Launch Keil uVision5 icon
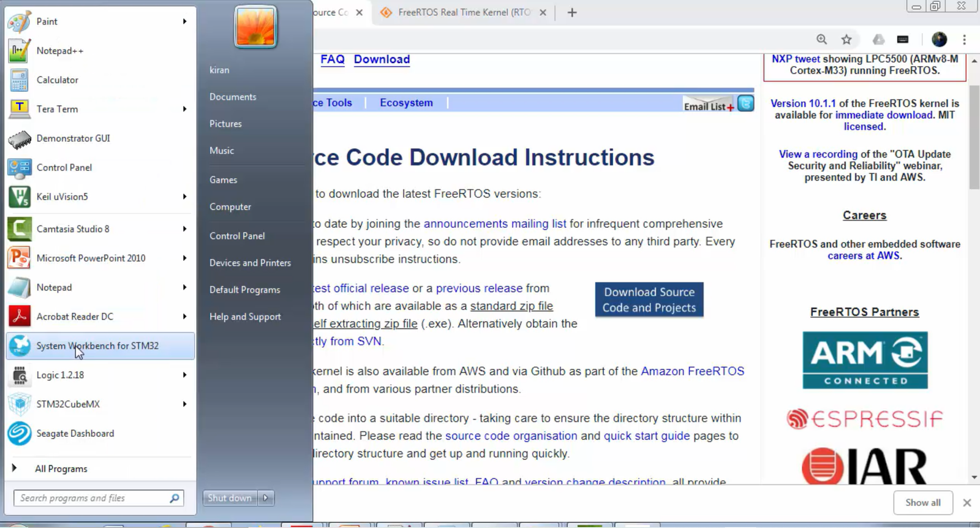Screen dimensions: 980x528 pos(19,197)
